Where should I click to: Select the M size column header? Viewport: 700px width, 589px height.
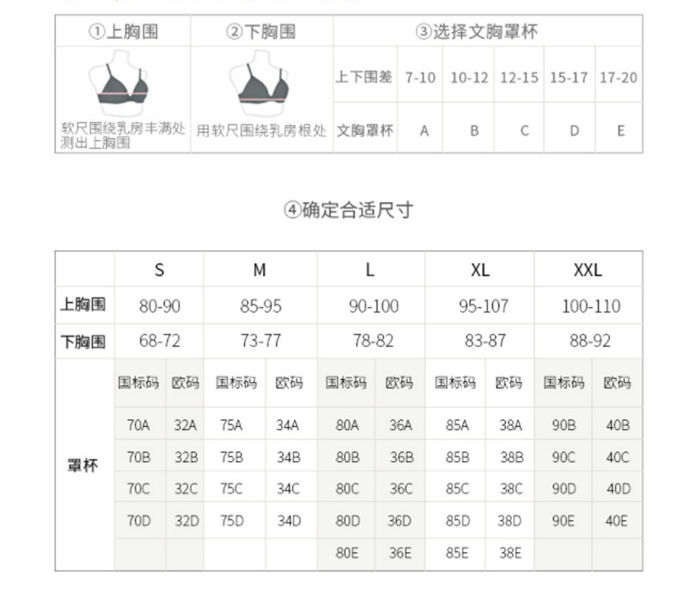coord(260,269)
